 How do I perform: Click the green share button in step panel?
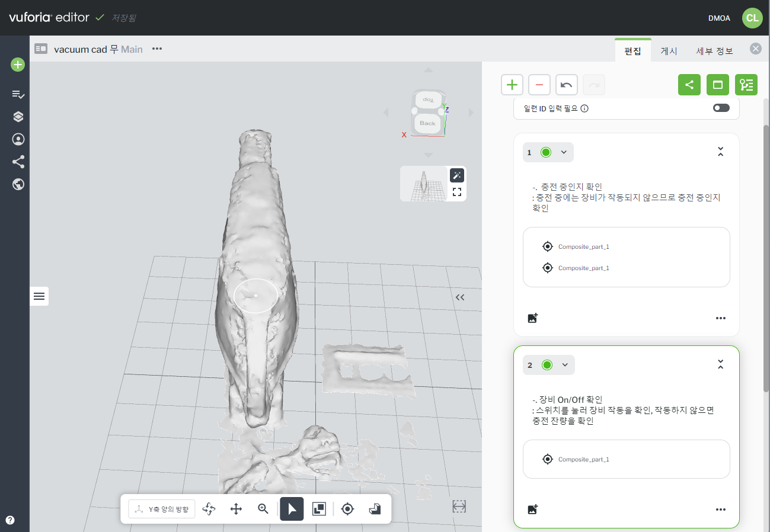coord(689,85)
